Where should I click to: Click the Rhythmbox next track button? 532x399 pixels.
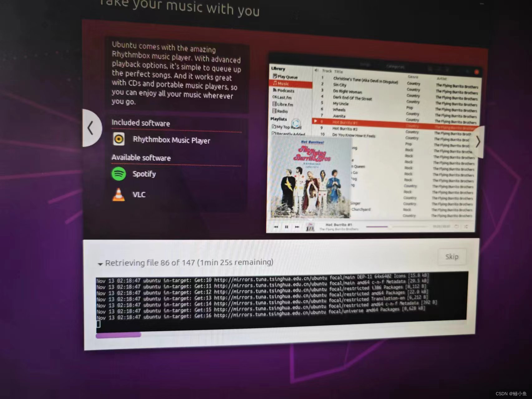click(x=297, y=227)
